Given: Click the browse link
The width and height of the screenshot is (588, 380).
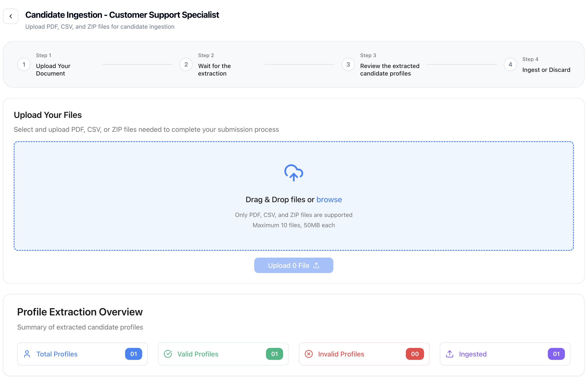Looking at the screenshot, I should click(x=329, y=199).
